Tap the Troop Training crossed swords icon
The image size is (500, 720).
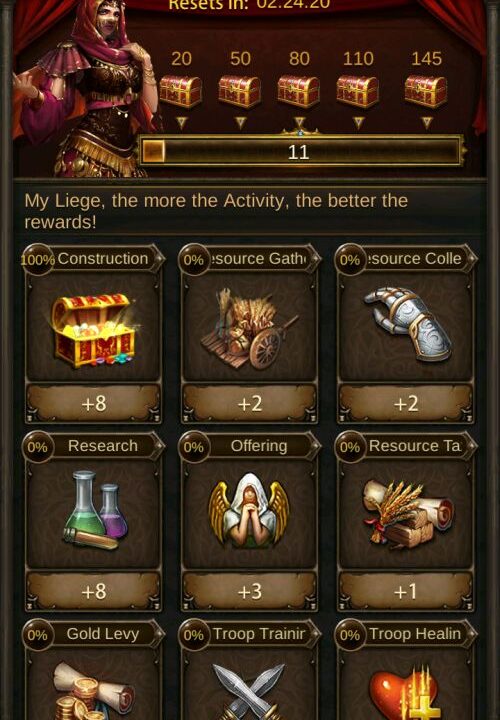click(250, 692)
